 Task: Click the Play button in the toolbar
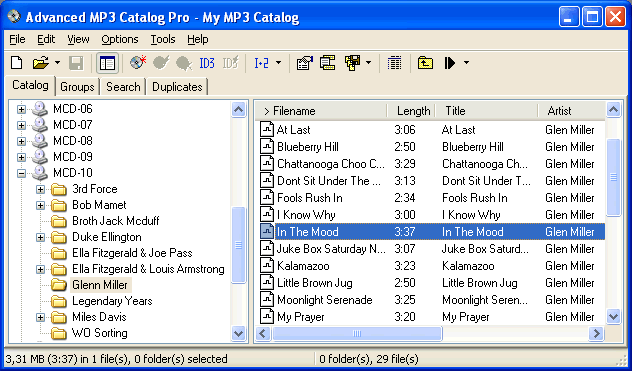point(450,63)
